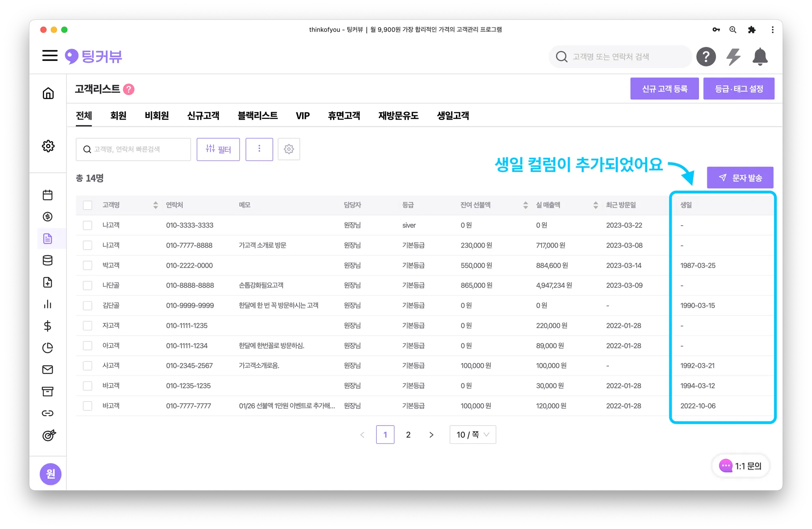The height and width of the screenshot is (529, 812).
Task: Open the three-dot more options button
Action: (259, 149)
